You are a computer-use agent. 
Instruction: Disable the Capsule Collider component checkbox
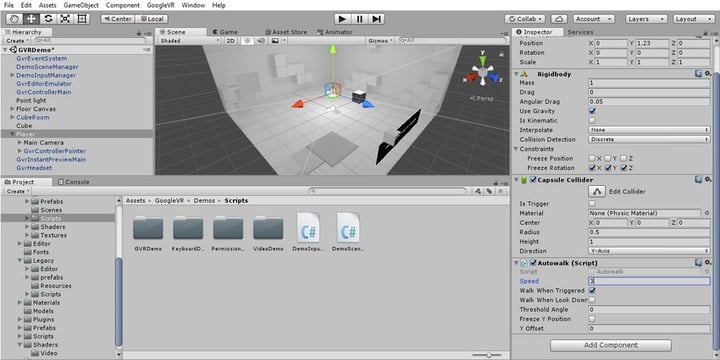533,180
